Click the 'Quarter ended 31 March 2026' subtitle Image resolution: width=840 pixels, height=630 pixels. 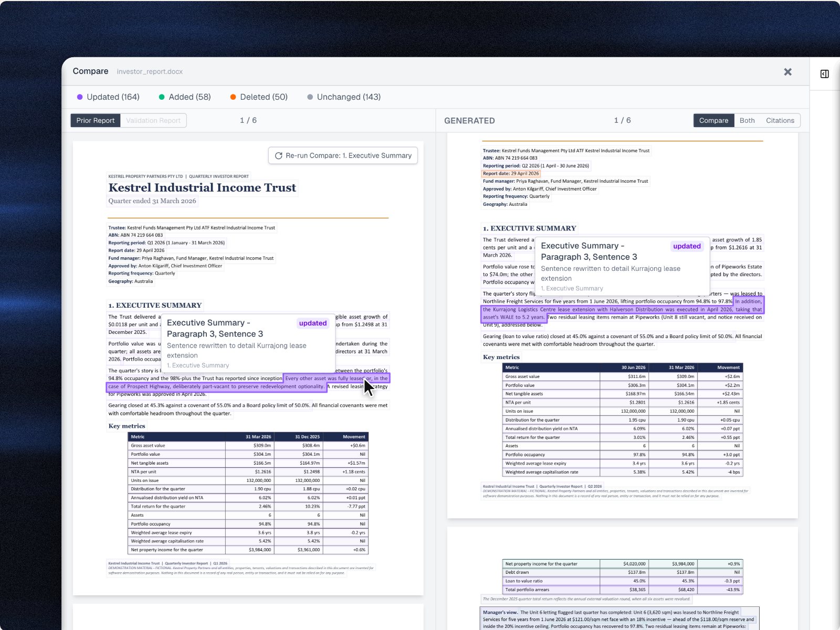click(x=152, y=201)
